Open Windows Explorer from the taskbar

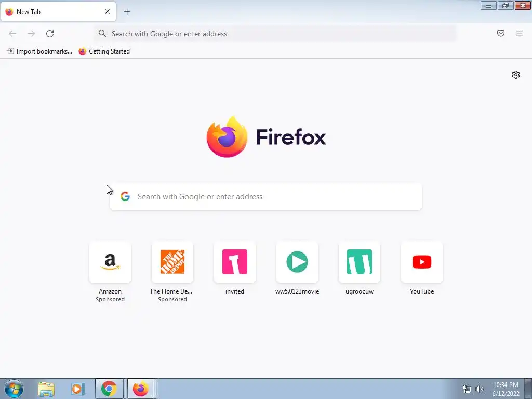click(x=46, y=389)
